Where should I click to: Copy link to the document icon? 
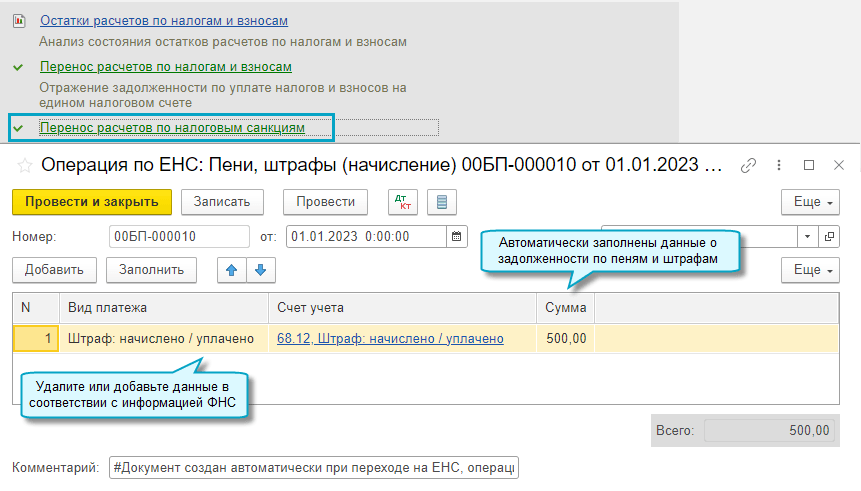(x=748, y=165)
